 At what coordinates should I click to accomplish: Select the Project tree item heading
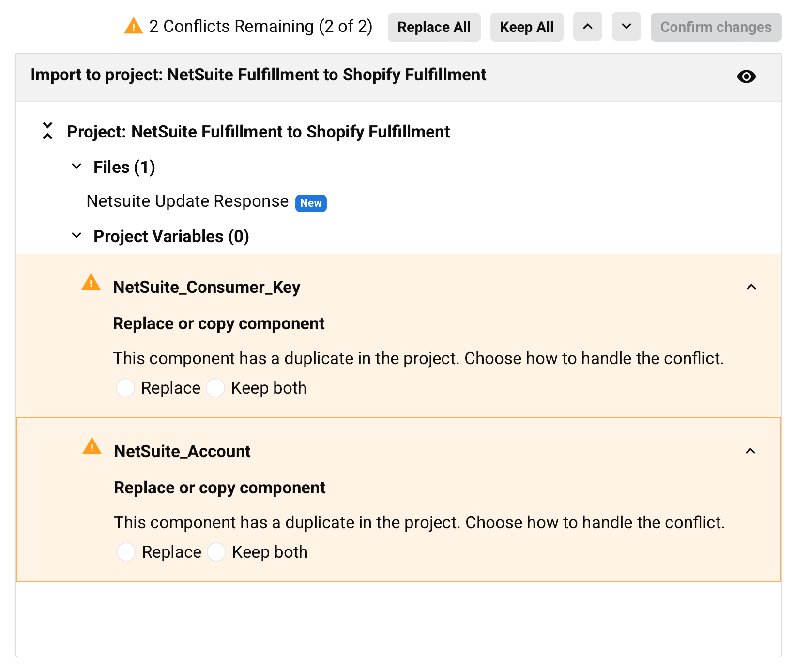pos(258,131)
